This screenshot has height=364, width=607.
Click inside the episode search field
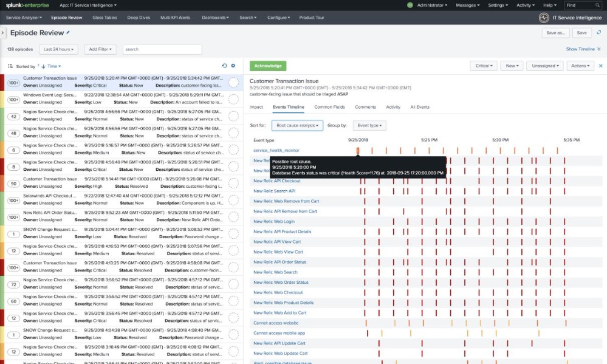point(162,49)
